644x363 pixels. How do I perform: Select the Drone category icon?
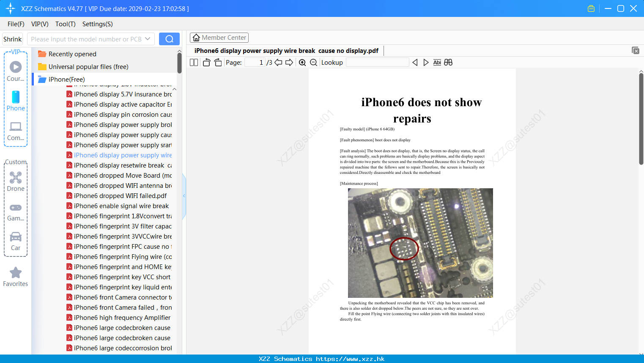[x=16, y=181]
